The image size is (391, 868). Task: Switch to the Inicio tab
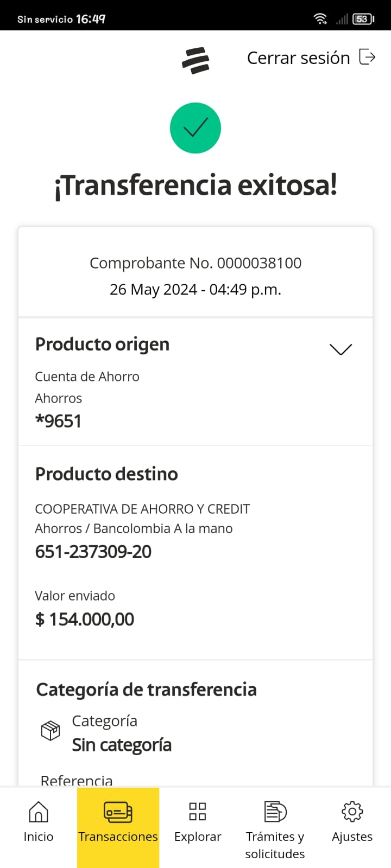pyautogui.click(x=38, y=837)
